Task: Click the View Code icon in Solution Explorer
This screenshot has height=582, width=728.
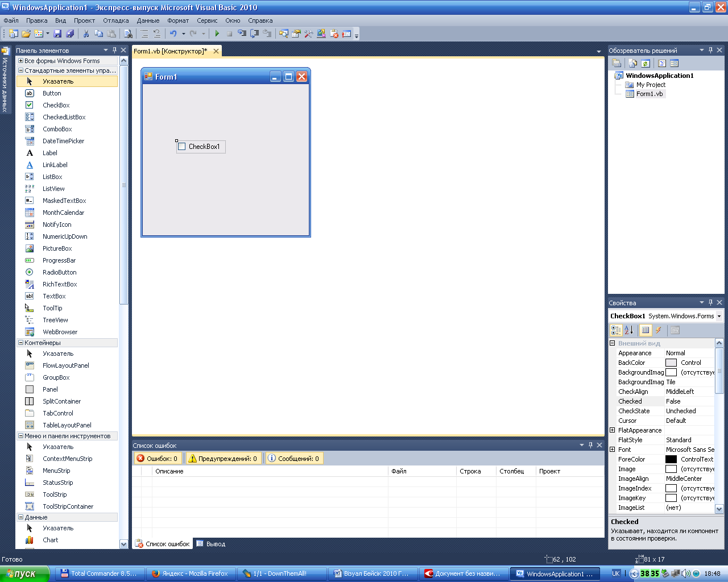Action: coord(662,63)
